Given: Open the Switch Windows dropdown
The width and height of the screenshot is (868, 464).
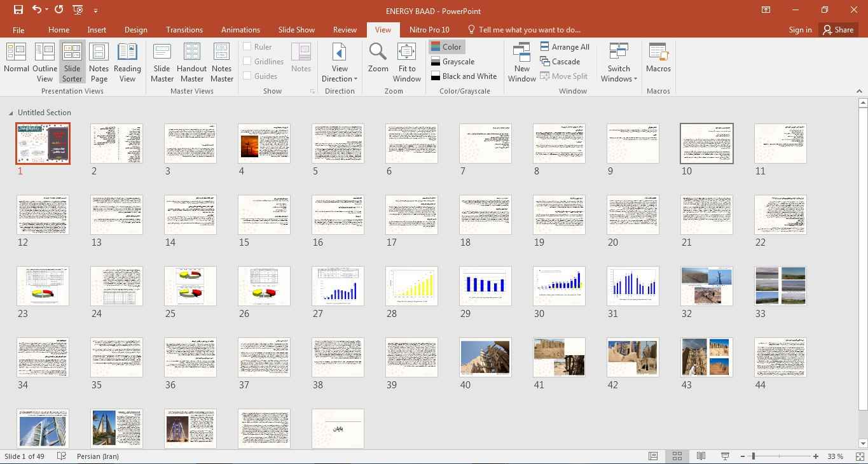Looking at the screenshot, I should [x=618, y=74].
